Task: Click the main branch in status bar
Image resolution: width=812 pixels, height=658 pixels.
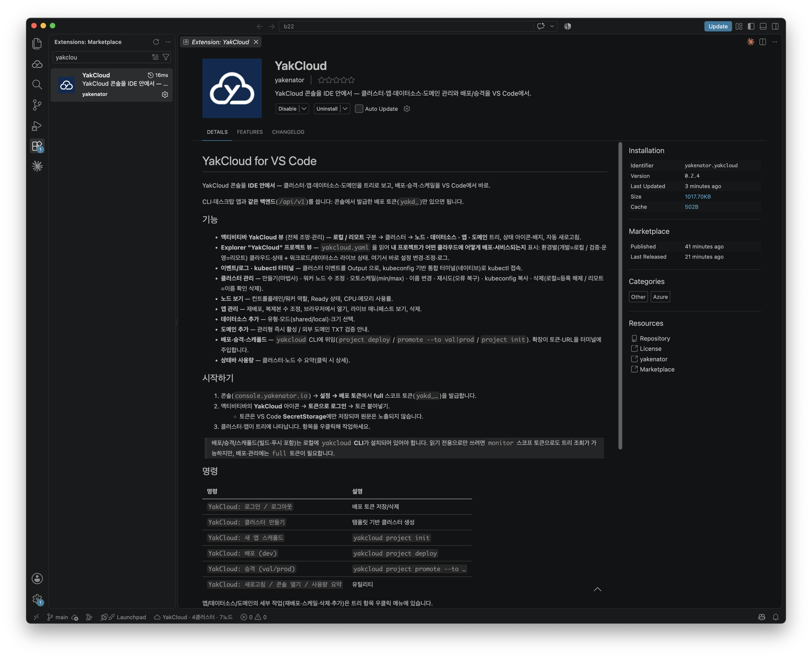Action: pos(58,617)
